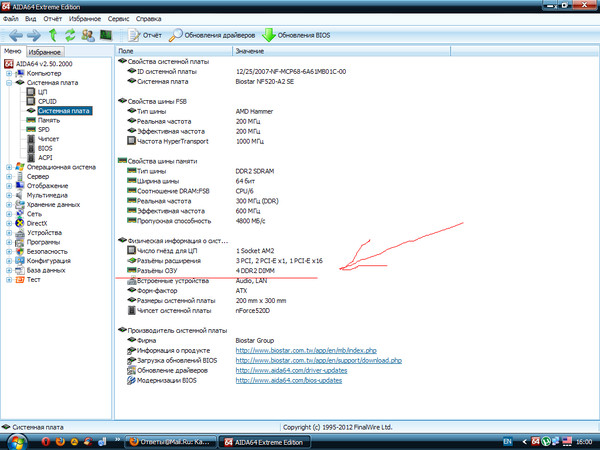
Task: Open the Отчёт report toolbar button
Action: point(145,35)
